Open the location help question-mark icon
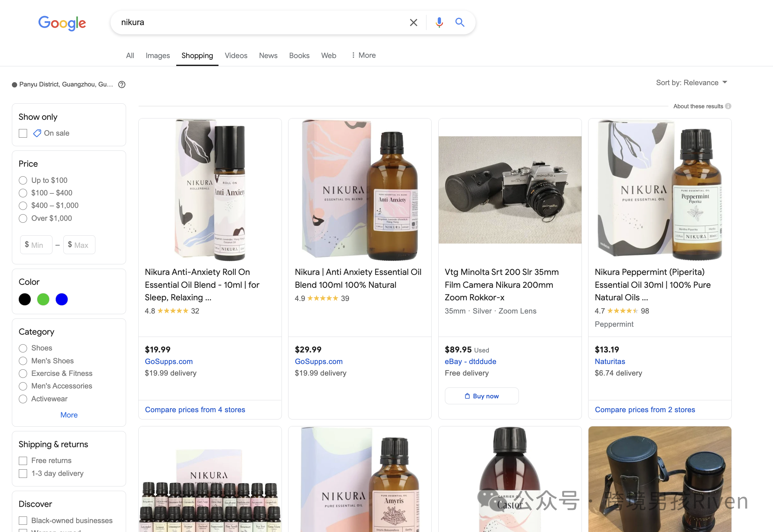The width and height of the screenshot is (773, 532). tap(122, 84)
